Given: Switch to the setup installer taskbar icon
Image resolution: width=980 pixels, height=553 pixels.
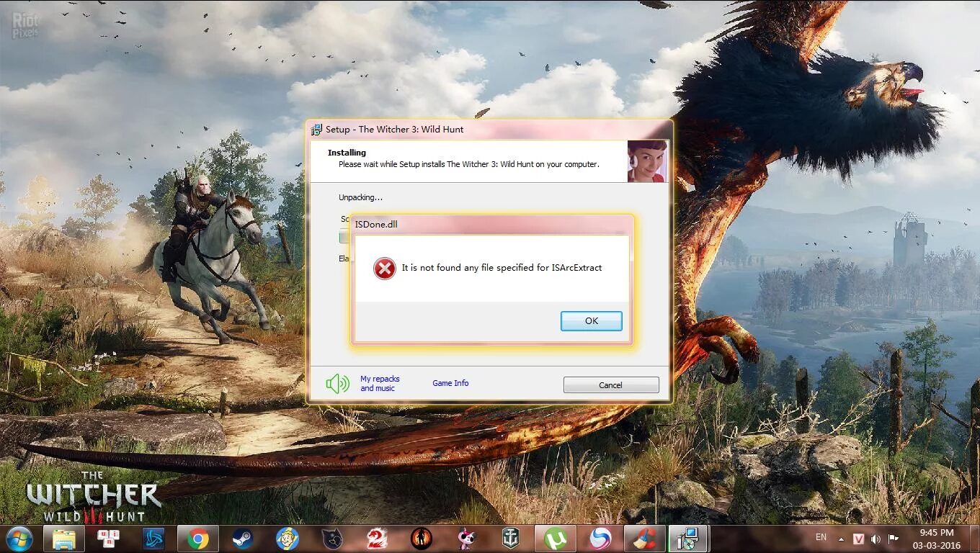Looking at the screenshot, I should tap(688, 539).
